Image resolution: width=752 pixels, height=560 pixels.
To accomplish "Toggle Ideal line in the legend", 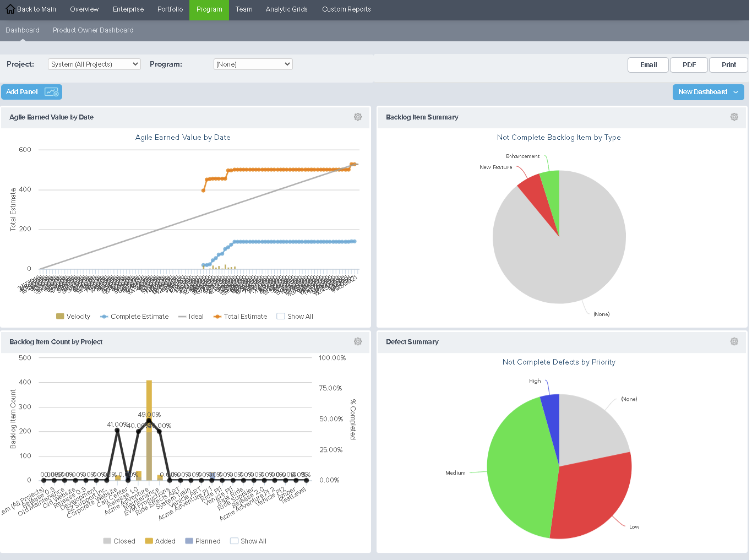I will click(x=191, y=317).
